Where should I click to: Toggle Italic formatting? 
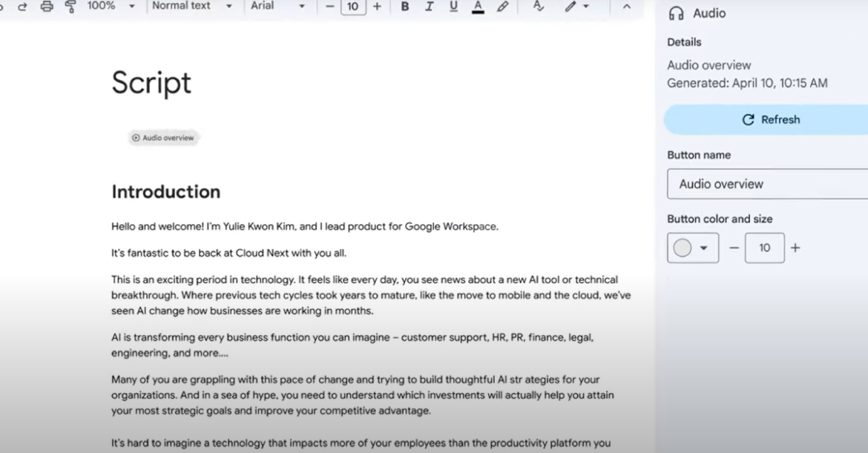coord(429,7)
